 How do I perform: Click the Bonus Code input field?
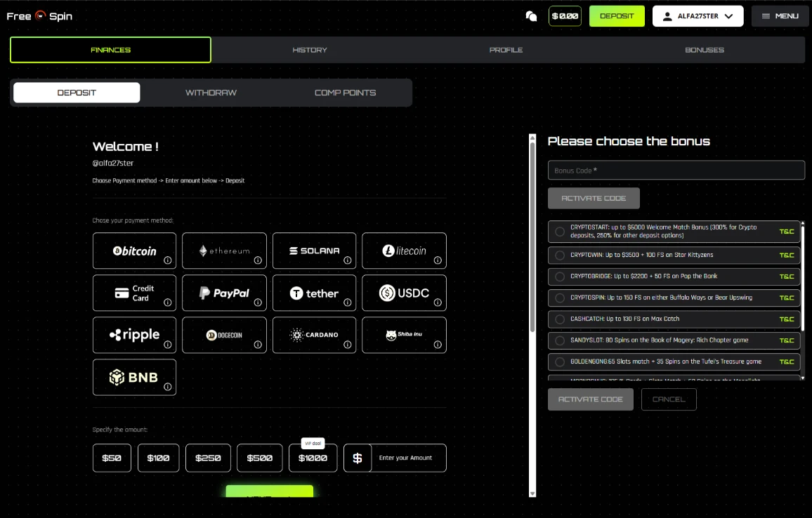(676, 170)
